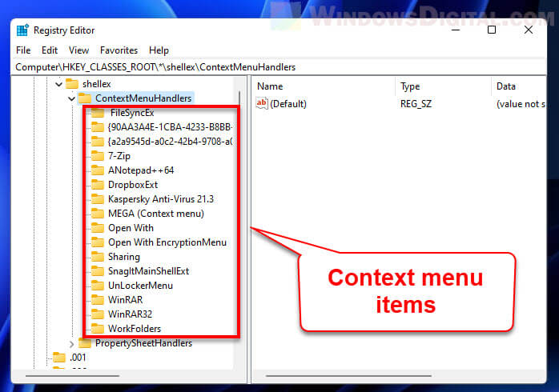
Task: Click the REG_SZ type cell
Action: click(x=416, y=104)
